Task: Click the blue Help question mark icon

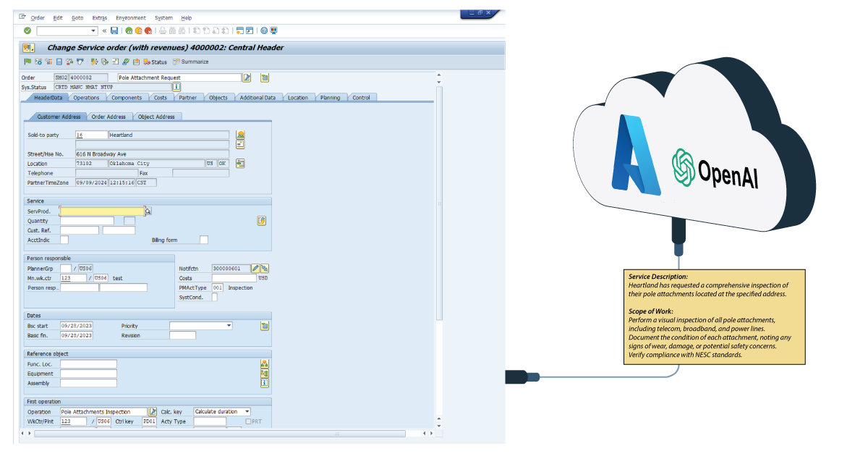Action: (x=264, y=30)
